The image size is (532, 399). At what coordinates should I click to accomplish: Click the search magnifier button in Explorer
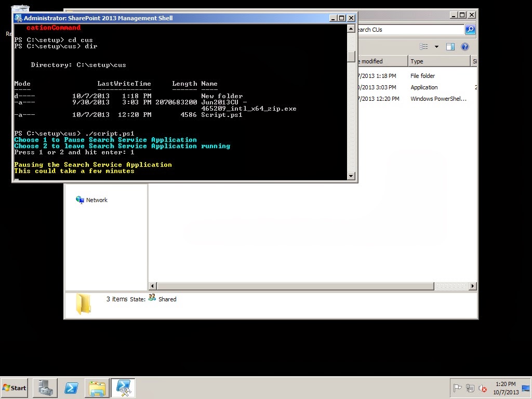[470, 30]
